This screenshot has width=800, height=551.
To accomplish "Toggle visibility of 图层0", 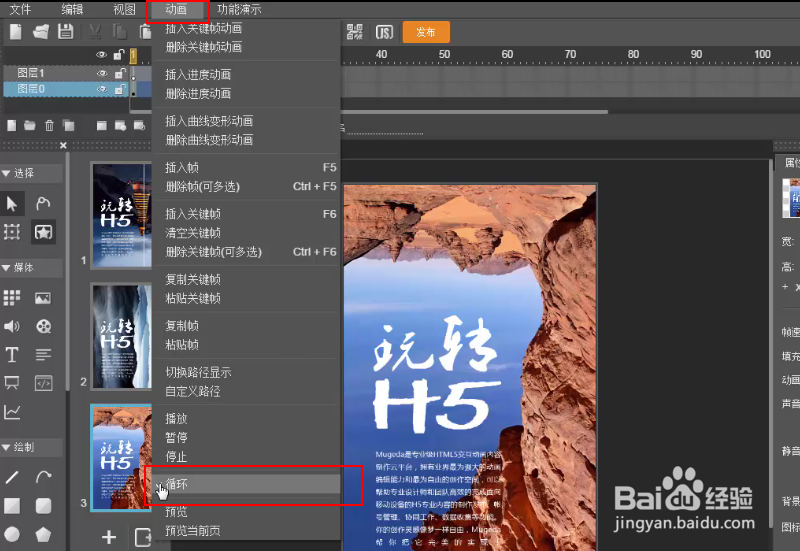I will click(102, 89).
